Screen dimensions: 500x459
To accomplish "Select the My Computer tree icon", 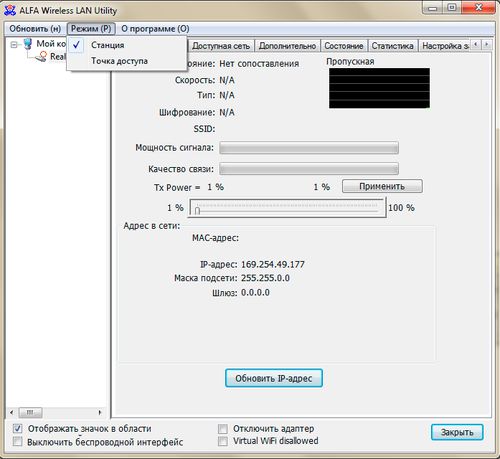I will pos(28,44).
